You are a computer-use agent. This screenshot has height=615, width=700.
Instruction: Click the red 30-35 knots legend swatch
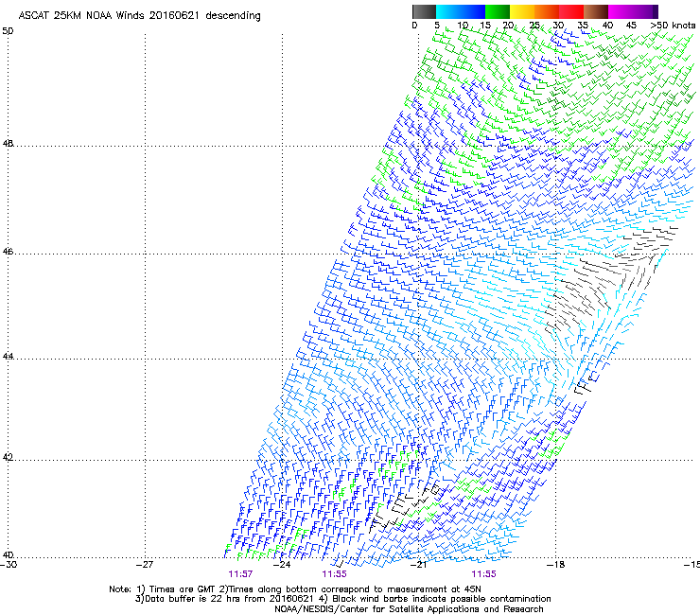571,11
